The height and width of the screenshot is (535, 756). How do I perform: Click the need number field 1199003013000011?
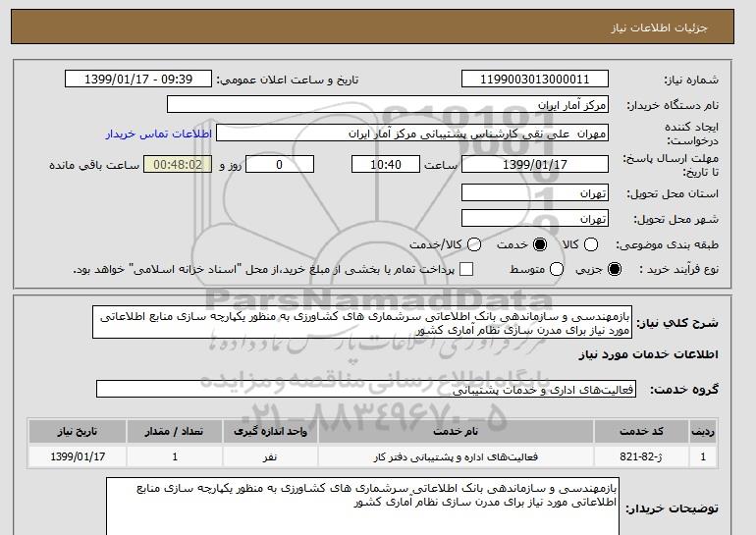coord(535,80)
